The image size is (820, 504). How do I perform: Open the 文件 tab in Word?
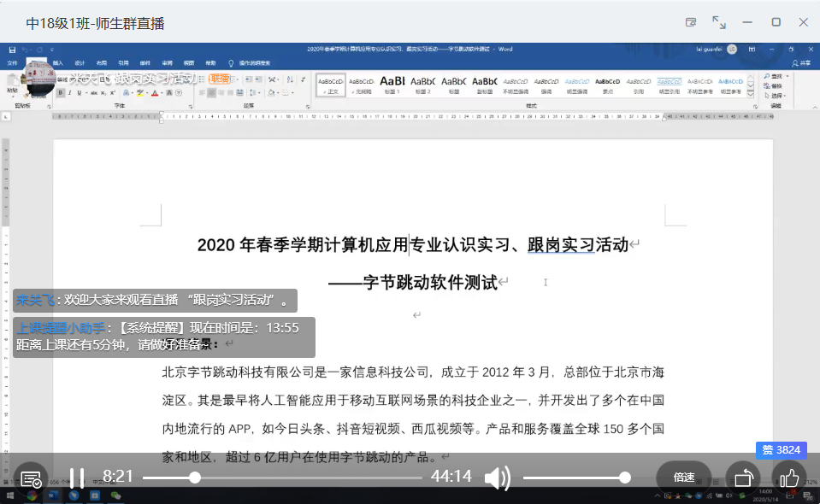[13, 63]
